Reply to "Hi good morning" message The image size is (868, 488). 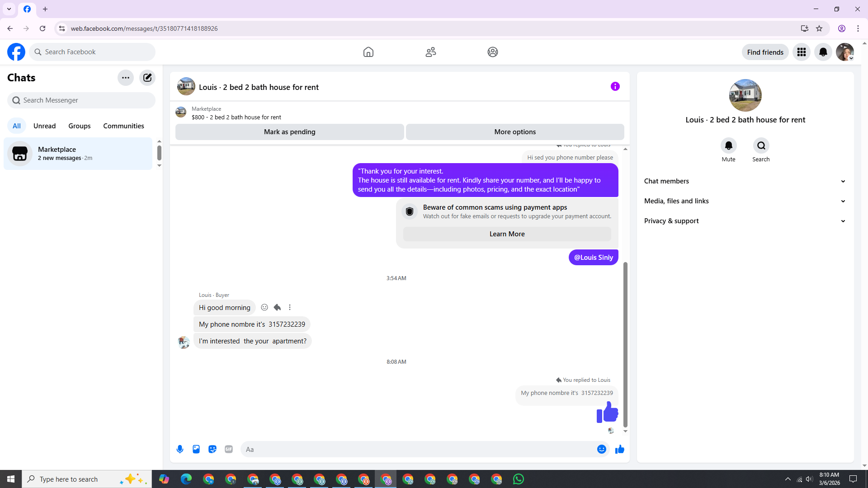[277, 307]
